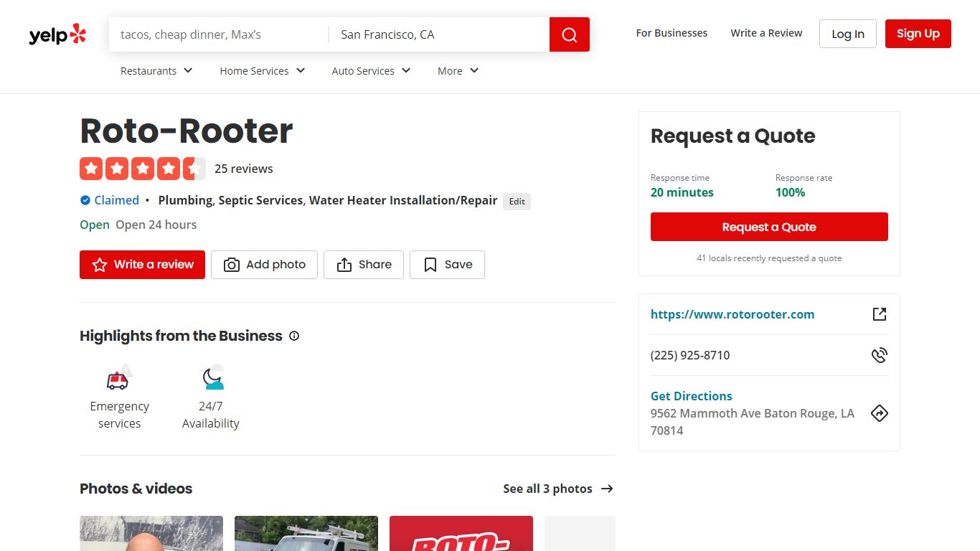Open the Plumbing category link

point(185,200)
